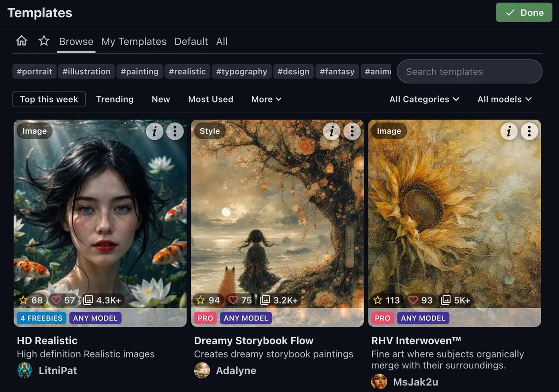Show info for RHV Interwoven template
This screenshot has width=559, height=392.
click(509, 131)
